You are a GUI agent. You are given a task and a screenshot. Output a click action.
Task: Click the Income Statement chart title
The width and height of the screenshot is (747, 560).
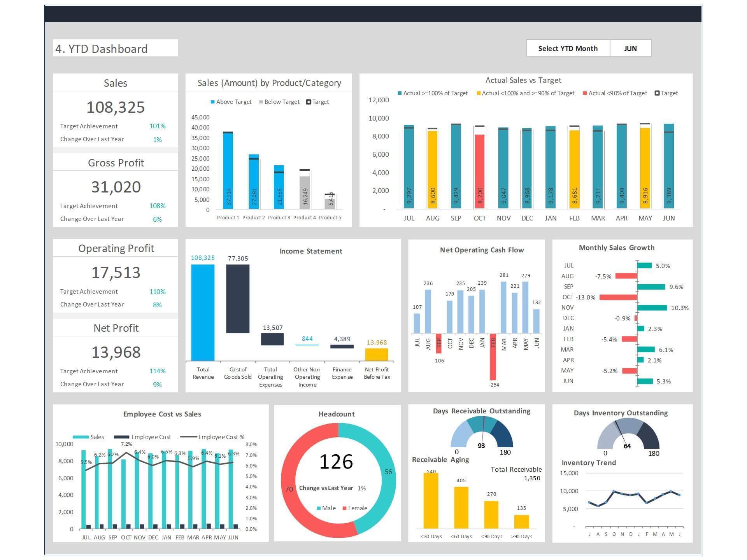pos(311,251)
